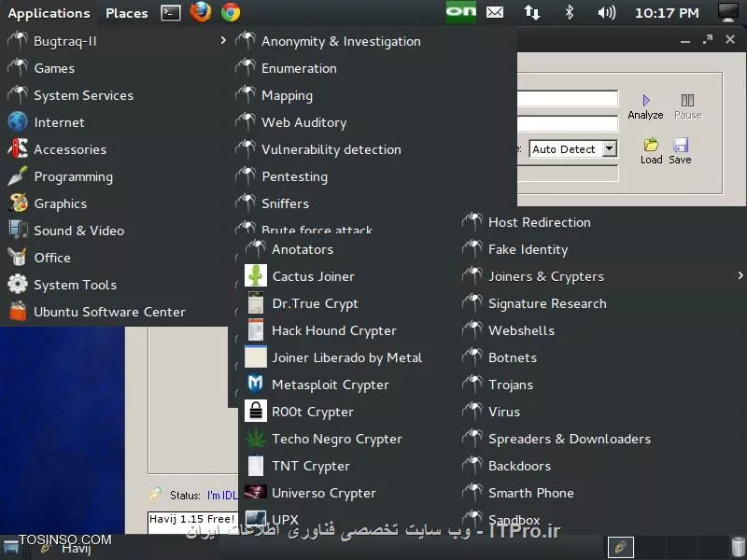The height and width of the screenshot is (560, 747).
Task: Open the mail envelope indicator
Action: tap(495, 12)
